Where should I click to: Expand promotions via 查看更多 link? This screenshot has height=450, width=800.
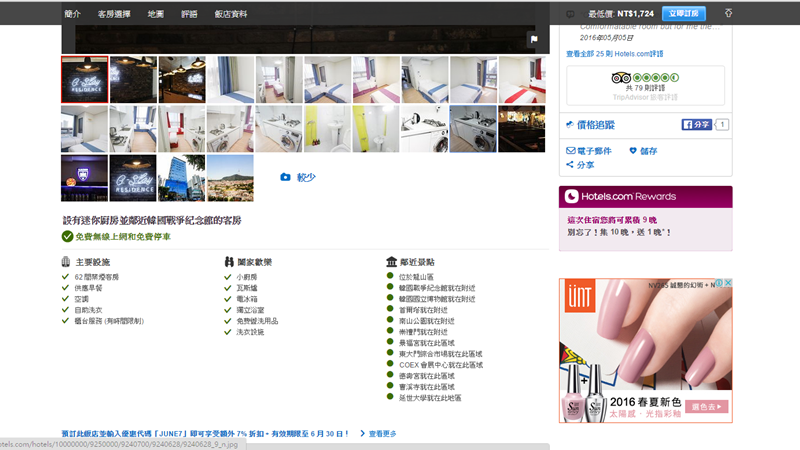click(x=383, y=434)
